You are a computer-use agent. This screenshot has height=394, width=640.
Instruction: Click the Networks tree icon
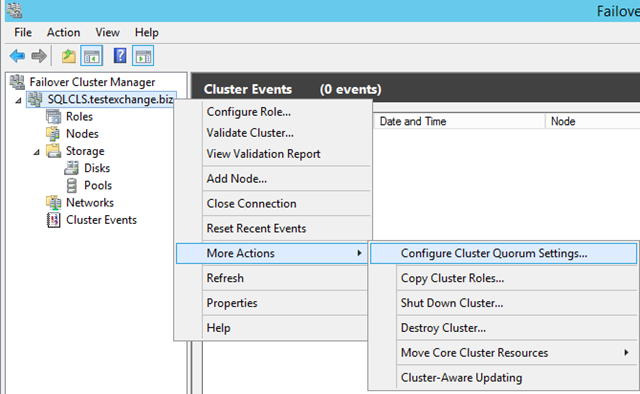53,203
